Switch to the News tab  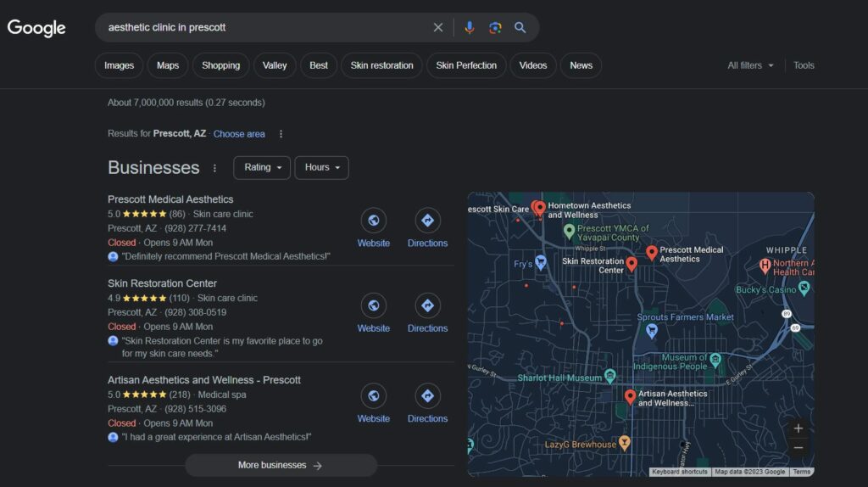pos(581,65)
